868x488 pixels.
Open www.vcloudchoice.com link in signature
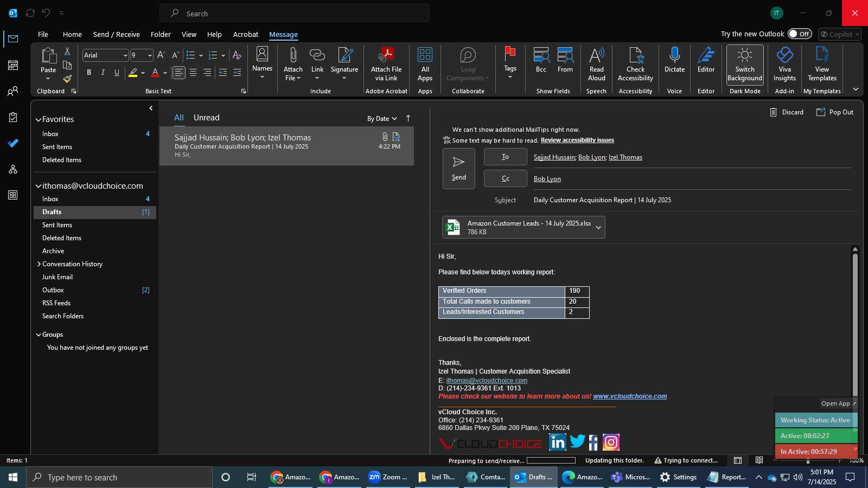630,396
